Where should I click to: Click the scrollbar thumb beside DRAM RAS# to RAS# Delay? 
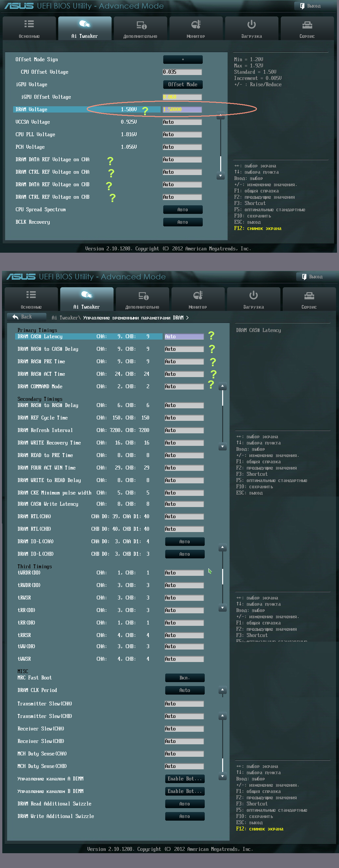223,397
